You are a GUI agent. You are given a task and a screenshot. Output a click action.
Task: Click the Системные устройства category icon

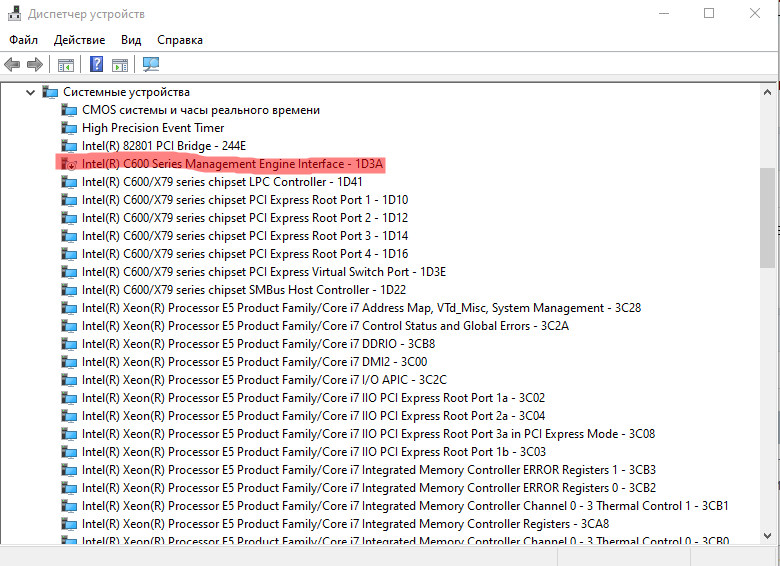click(x=50, y=92)
